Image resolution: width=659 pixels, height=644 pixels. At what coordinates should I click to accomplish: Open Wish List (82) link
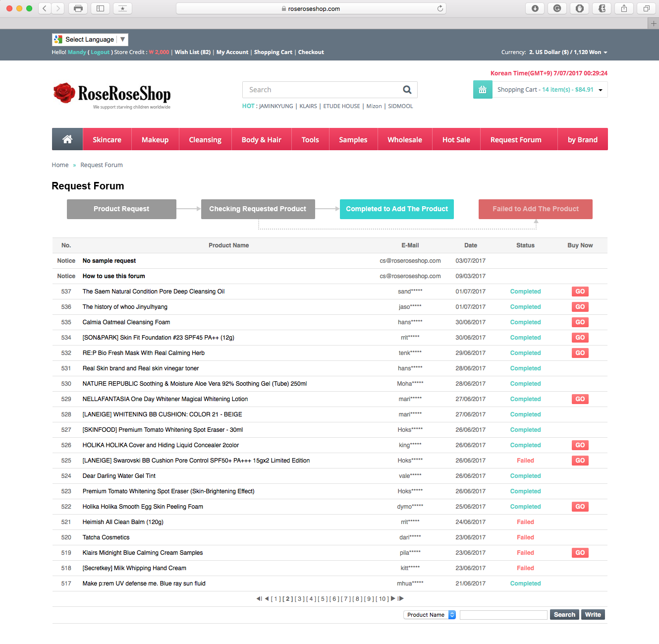193,52
